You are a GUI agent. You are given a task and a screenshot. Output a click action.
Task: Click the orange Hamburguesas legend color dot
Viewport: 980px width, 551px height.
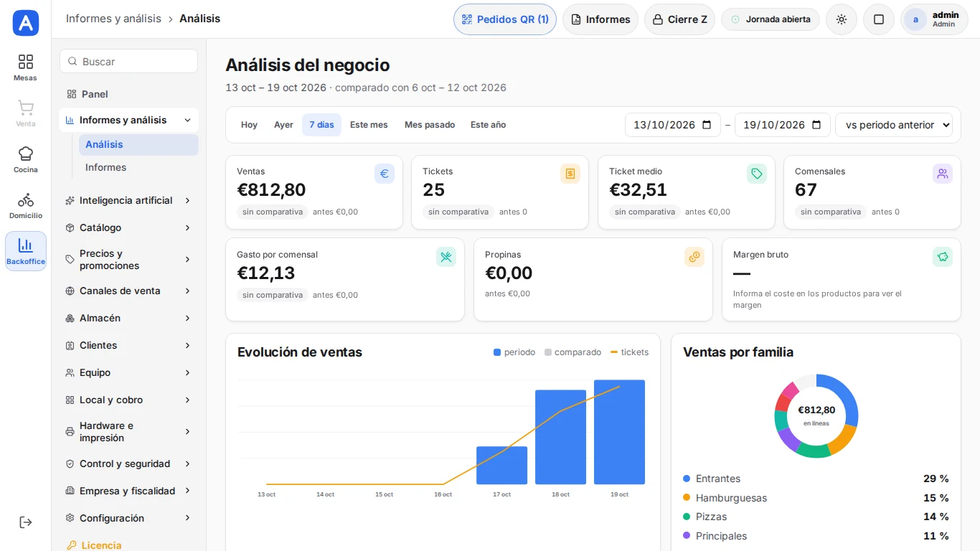tap(687, 498)
